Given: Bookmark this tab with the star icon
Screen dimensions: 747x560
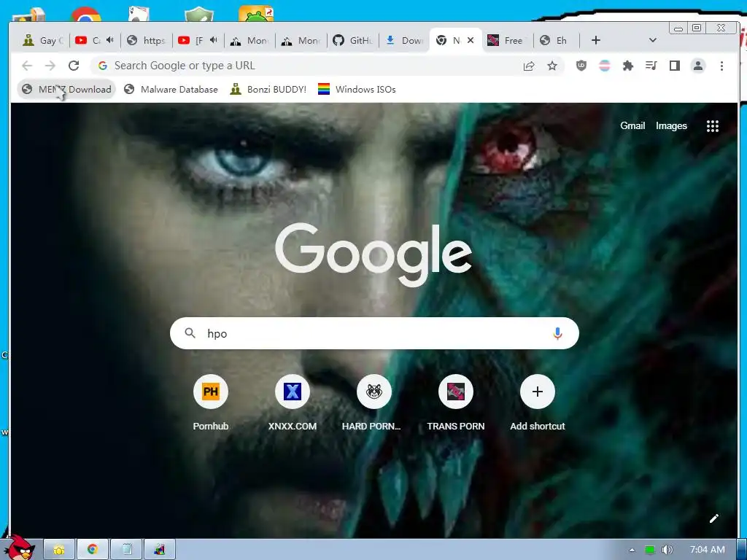Looking at the screenshot, I should click(552, 66).
